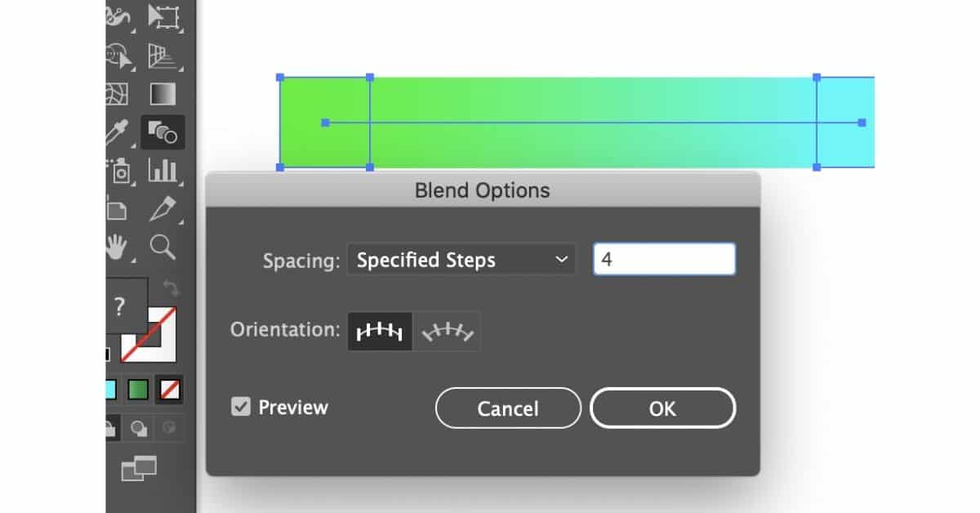Select the Artboard tool
980x513 pixels.
pos(118,209)
